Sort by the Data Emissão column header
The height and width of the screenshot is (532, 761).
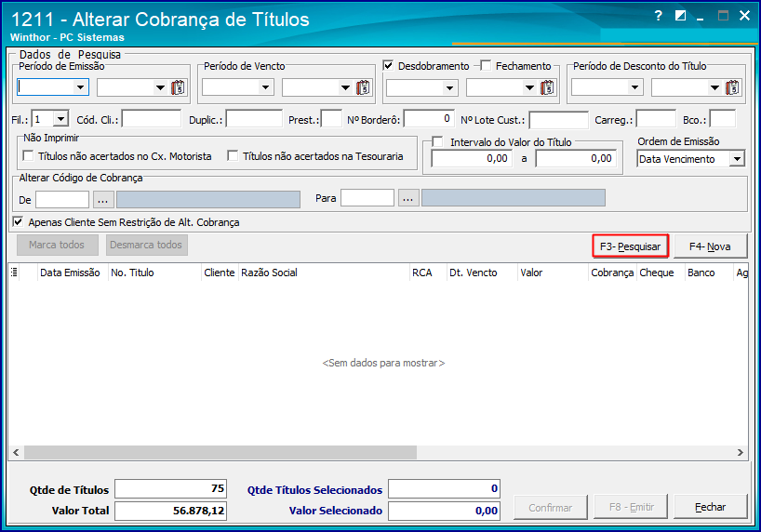click(x=73, y=273)
